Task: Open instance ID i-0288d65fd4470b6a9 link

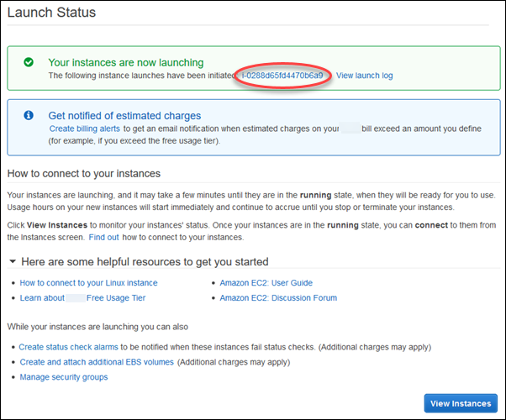Action: 282,76
